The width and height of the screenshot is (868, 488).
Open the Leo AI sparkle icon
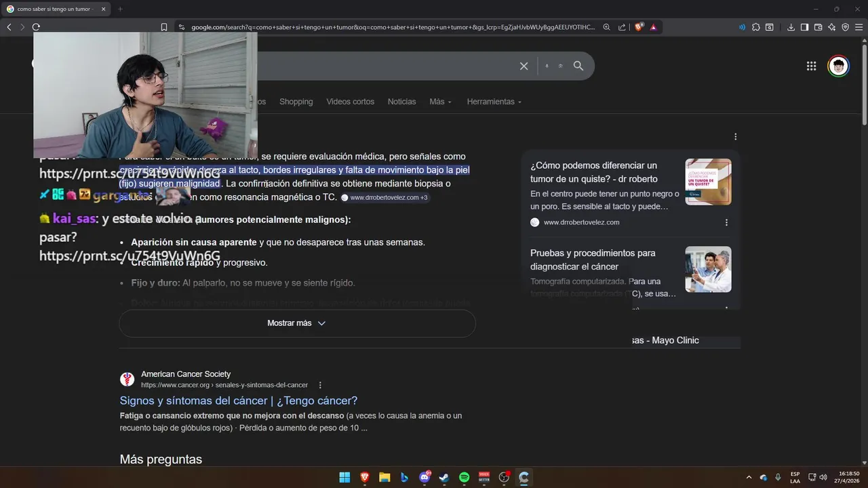click(831, 27)
